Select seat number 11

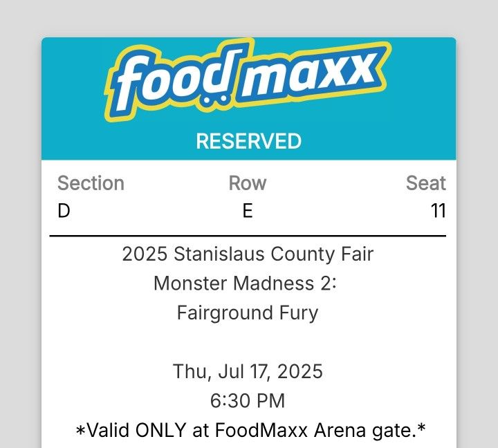(438, 211)
